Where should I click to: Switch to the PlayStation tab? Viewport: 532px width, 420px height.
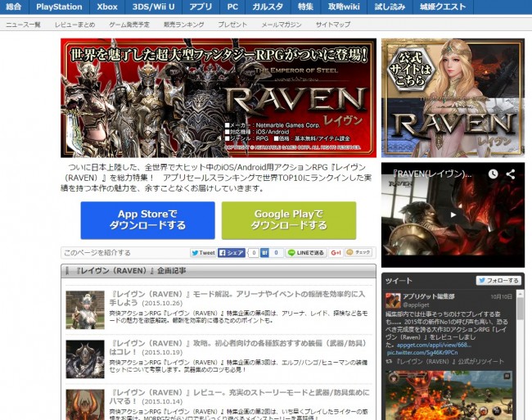pos(59,7)
